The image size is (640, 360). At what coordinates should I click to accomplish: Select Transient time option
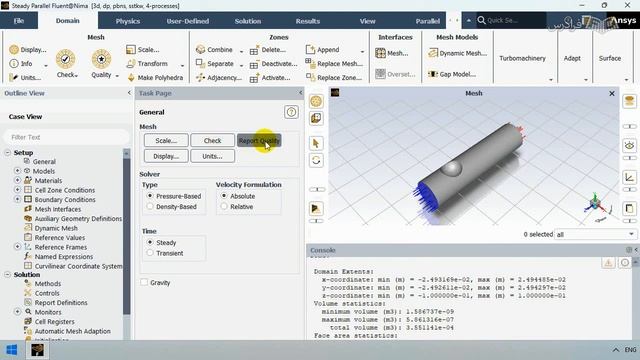tap(150, 253)
